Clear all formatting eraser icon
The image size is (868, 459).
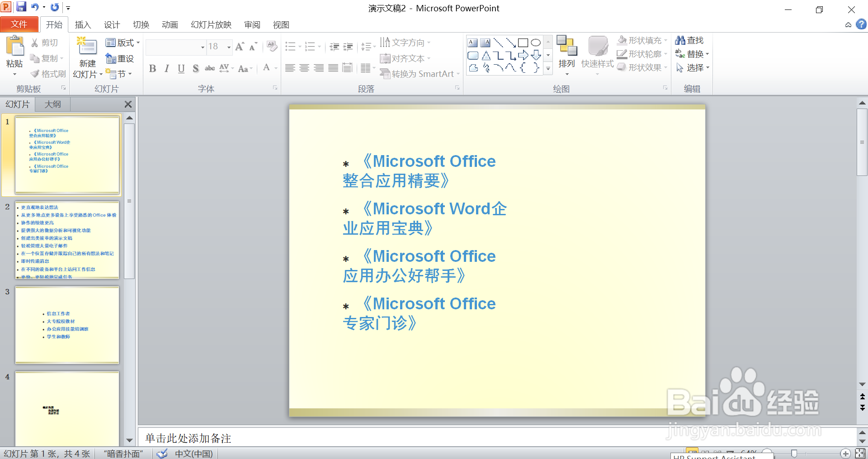[x=272, y=46]
